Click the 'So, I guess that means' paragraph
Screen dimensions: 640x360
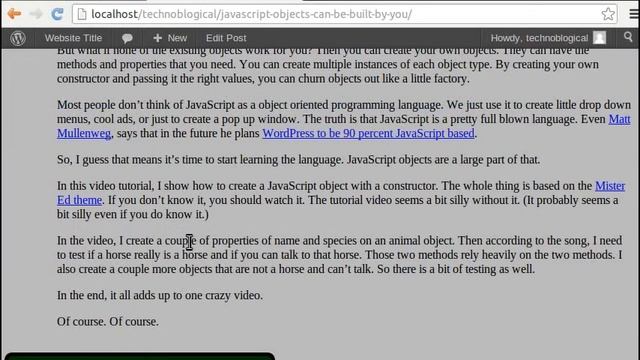coord(298,160)
